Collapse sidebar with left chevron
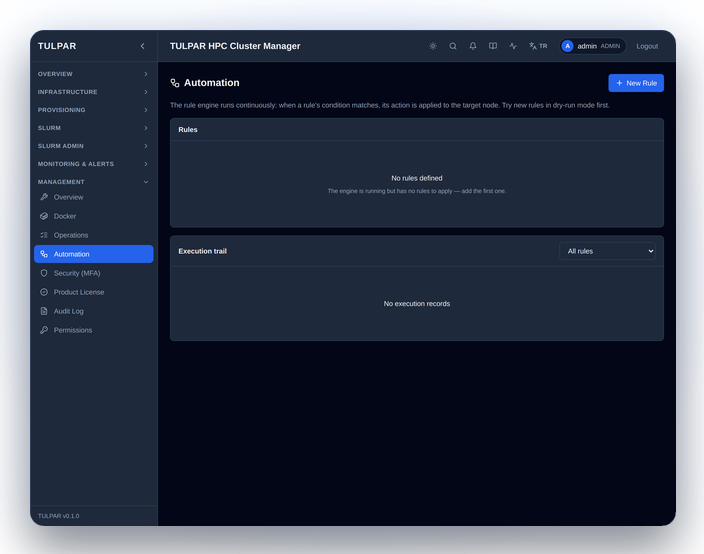 click(x=143, y=46)
